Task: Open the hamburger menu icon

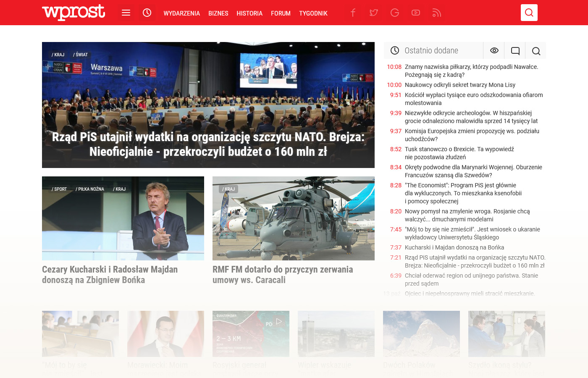Action: 126,13
